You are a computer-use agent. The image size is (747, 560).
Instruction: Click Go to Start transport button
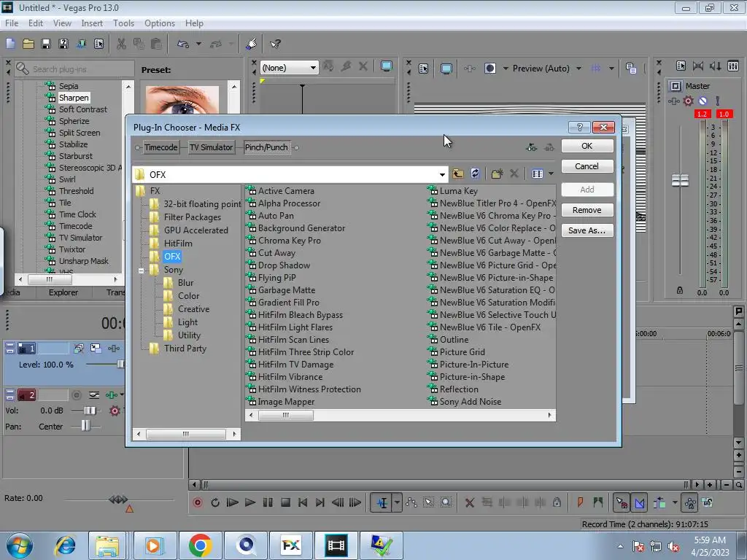pos(303,502)
